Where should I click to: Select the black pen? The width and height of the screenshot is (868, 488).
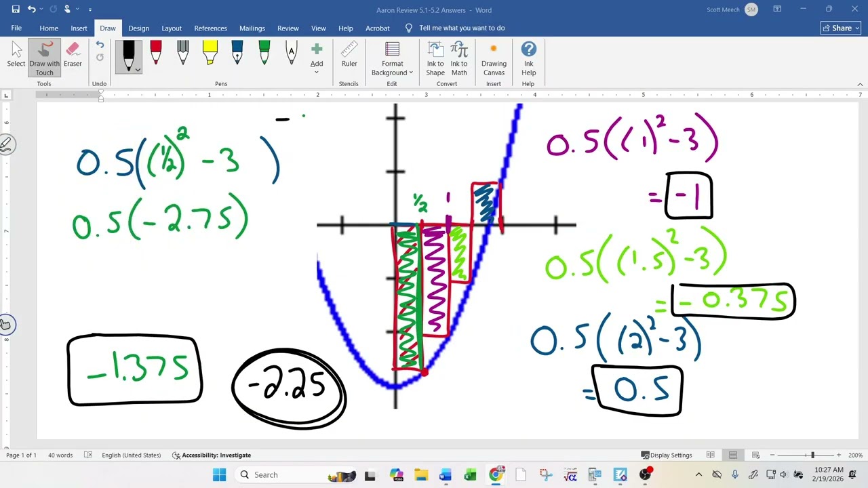coord(128,53)
